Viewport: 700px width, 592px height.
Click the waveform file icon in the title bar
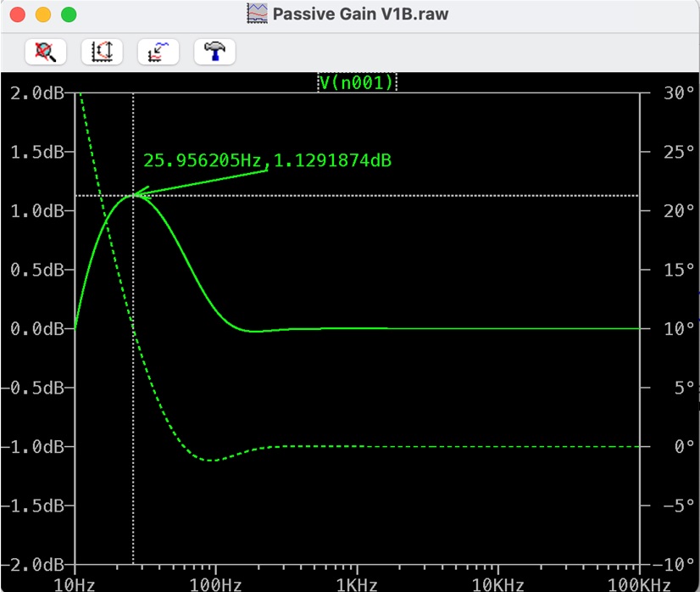coord(257,14)
